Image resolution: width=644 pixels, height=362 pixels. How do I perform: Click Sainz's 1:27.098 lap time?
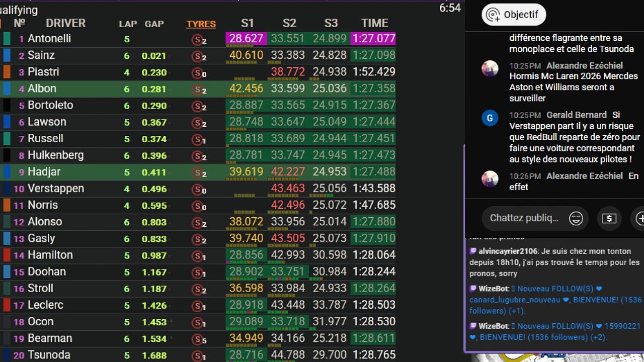(373, 55)
